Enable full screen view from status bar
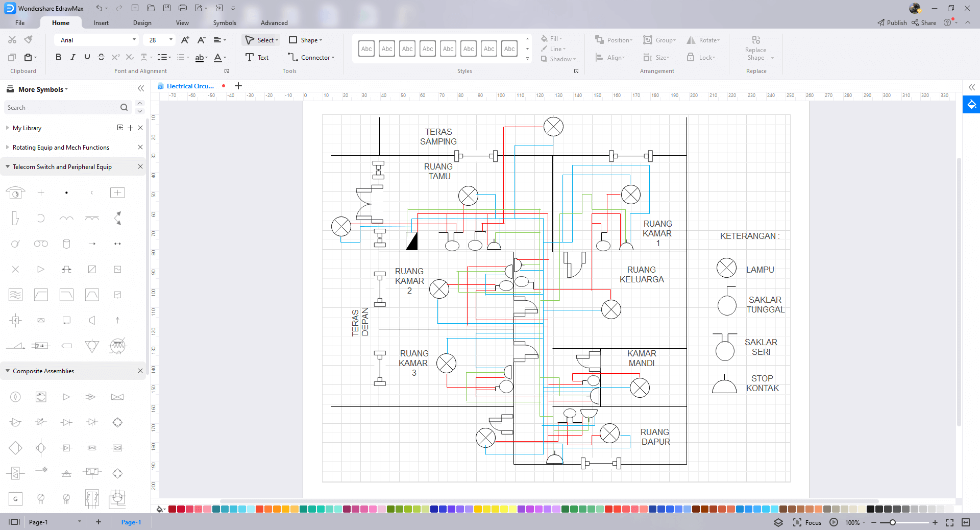Viewport: 980px width, 530px height. pyautogui.click(x=949, y=522)
